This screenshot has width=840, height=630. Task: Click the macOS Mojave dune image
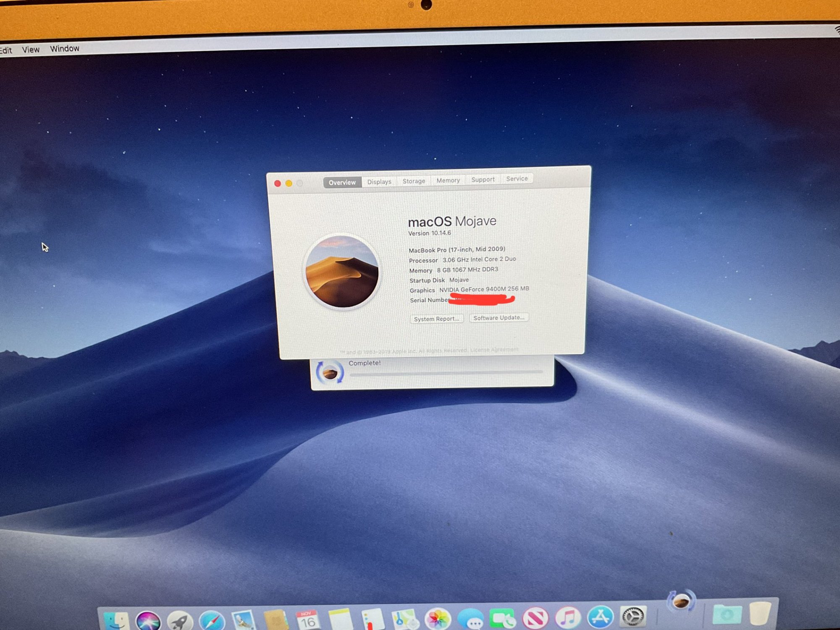pyautogui.click(x=342, y=271)
